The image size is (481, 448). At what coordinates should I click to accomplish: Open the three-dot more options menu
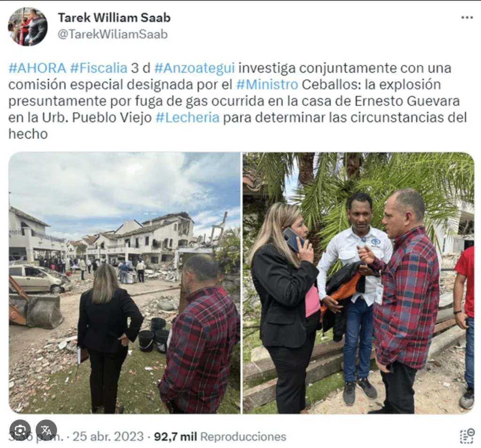467,18
